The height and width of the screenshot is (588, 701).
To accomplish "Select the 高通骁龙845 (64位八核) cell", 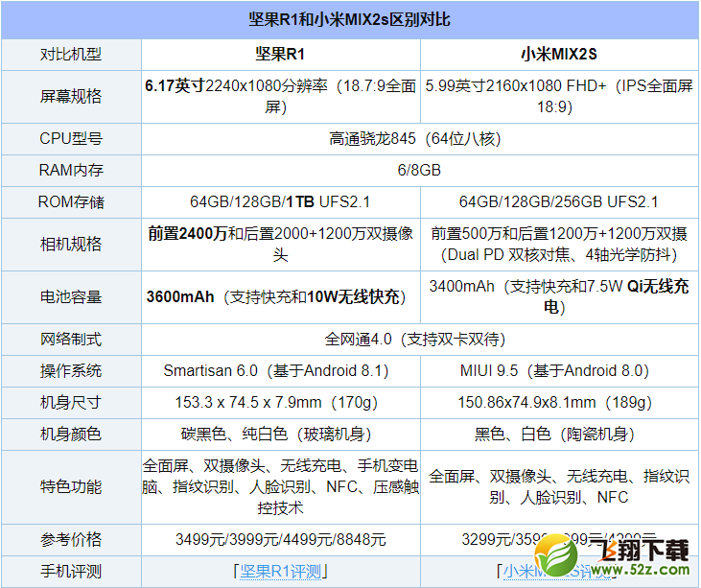I will [419, 139].
